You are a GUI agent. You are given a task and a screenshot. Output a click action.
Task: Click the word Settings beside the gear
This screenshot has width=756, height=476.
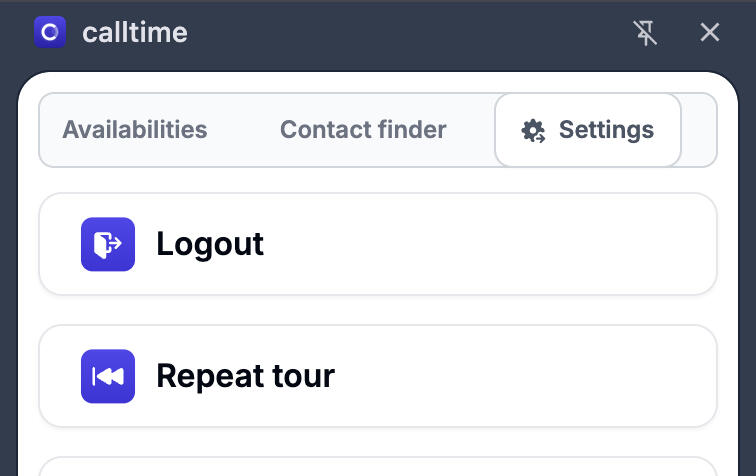click(x=606, y=130)
